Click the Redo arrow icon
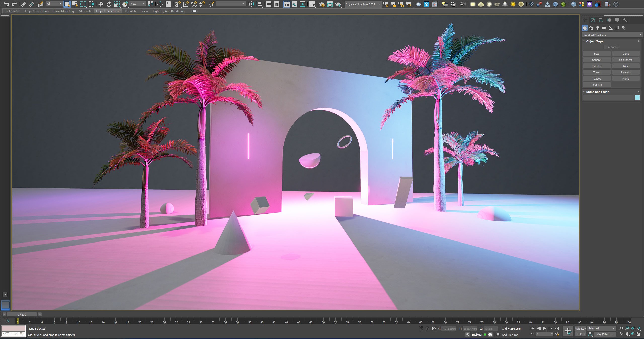Screen dimensions: 644x339 14,4
